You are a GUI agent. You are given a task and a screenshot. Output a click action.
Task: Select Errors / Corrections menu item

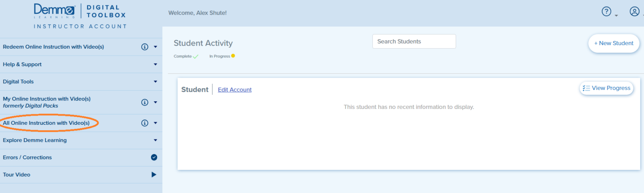(x=27, y=157)
